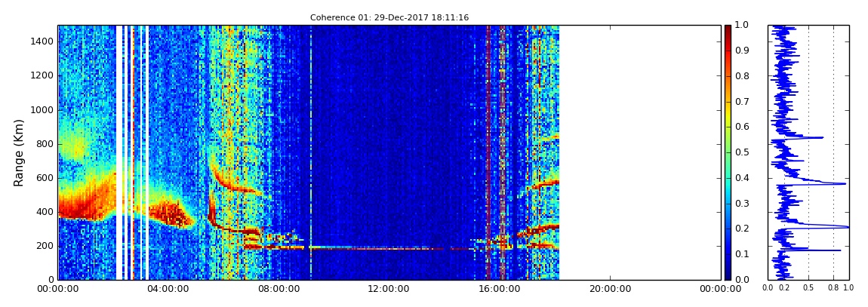Click the dark blue bottom of the colorbar

728,275
